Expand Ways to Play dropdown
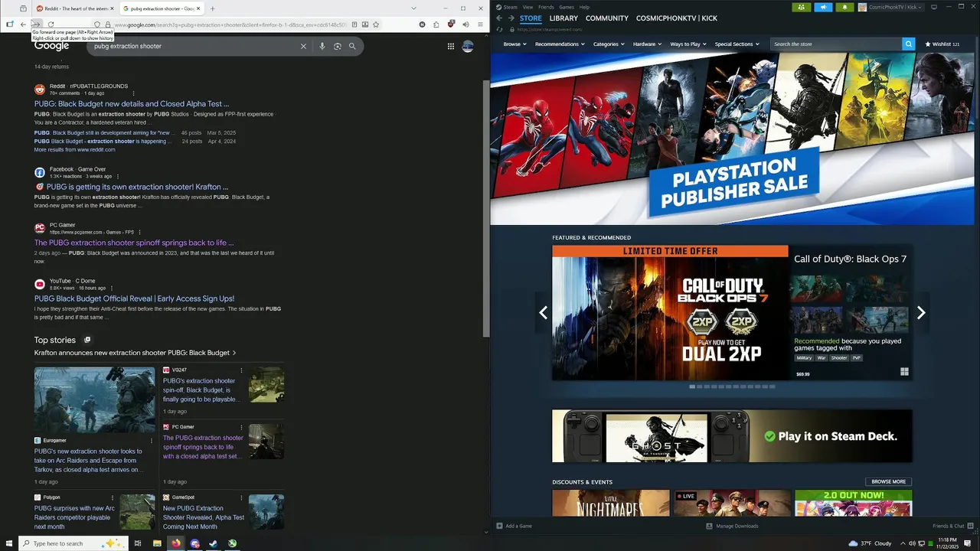Viewport: 980px width, 551px height. [x=688, y=44]
